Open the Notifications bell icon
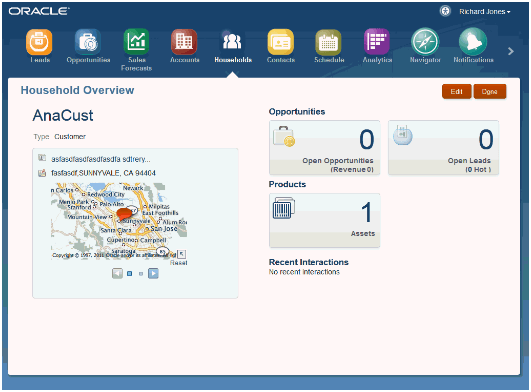The width and height of the screenshot is (531, 392). tap(473, 42)
